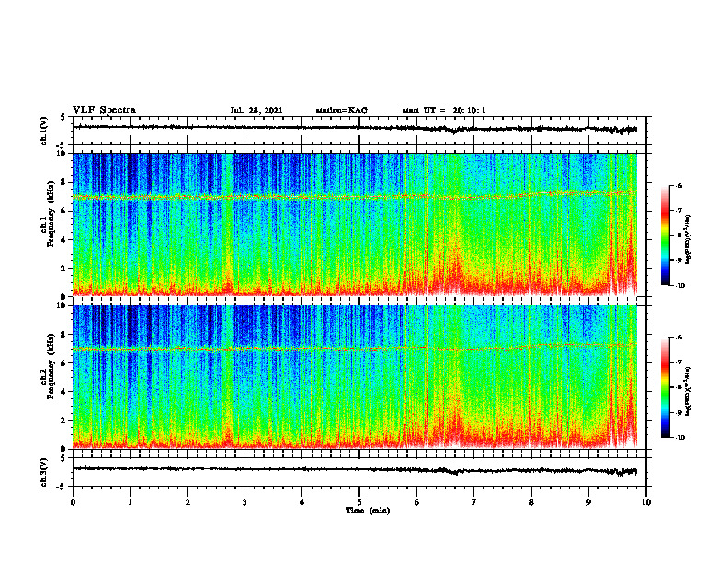The image size is (728, 563).
Task: Click the "start UT = 20:10:1" header text
Action: (444, 110)
